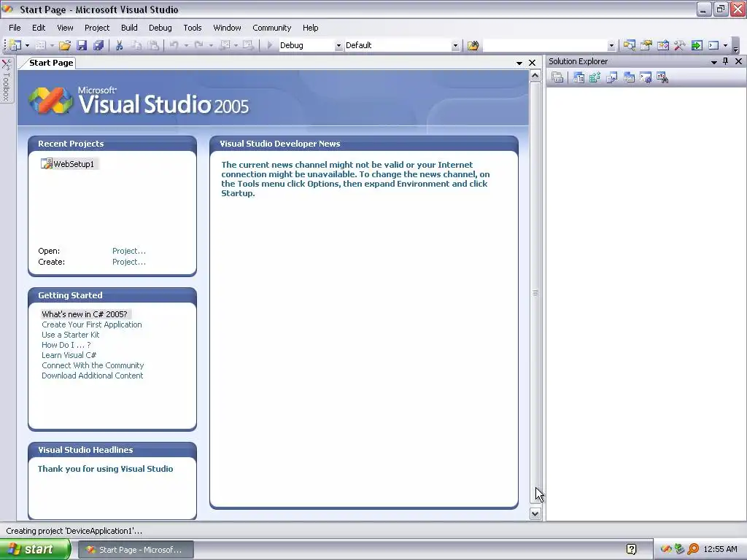
Task: Select the Start Page tab
Action: 50,63
